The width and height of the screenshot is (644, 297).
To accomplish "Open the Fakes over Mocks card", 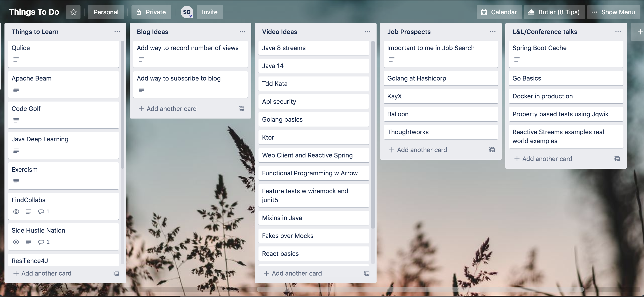I will [314, 236].
